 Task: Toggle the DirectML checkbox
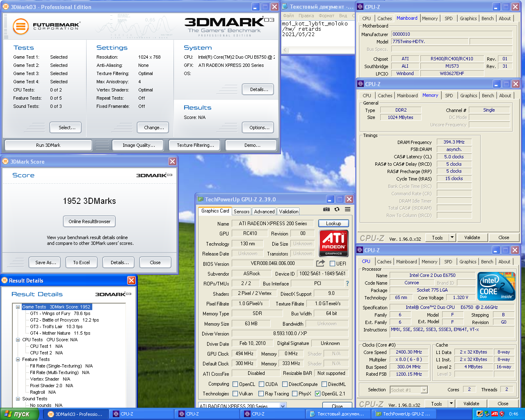(x=324, y=384)
